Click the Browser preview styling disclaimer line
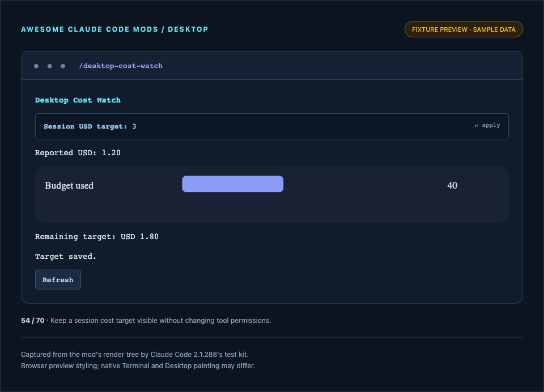The width and height of the screenshot is (544, 392). click(138, 366)
